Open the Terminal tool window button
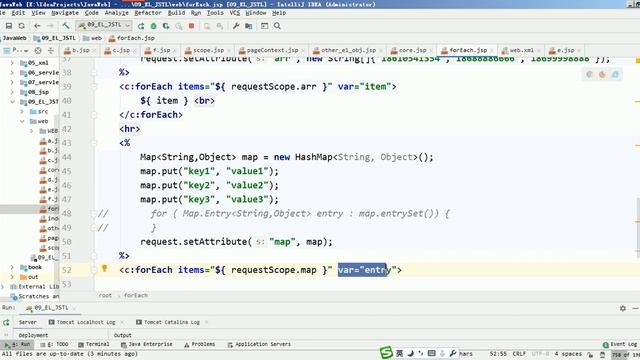Screen dimensions: 640x360 pos(94,344)
